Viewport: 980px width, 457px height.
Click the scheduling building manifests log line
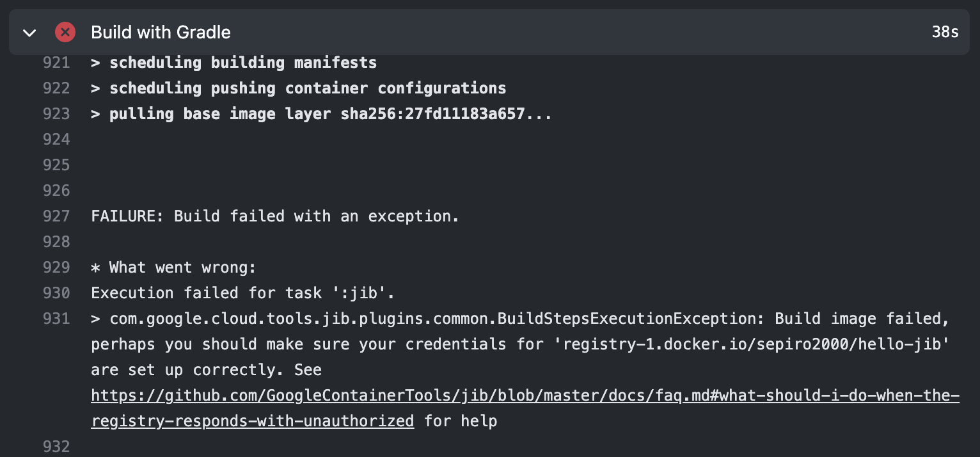pos(234,63)
